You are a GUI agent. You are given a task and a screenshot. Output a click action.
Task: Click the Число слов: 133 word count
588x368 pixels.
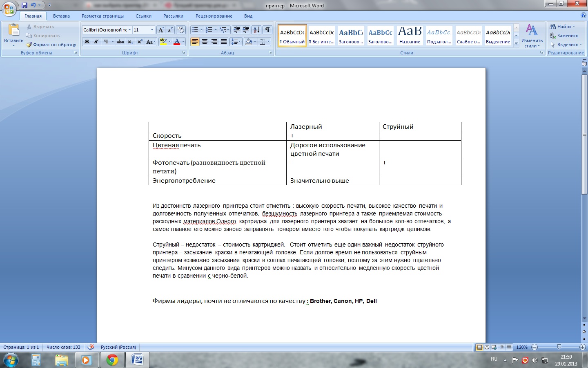(63, 347)
